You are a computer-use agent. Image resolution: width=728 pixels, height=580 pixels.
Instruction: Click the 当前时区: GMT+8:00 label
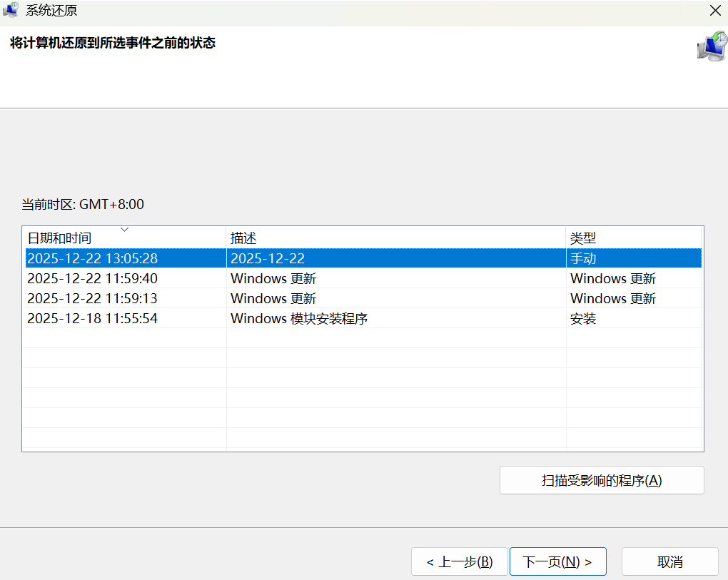[83, 205]
